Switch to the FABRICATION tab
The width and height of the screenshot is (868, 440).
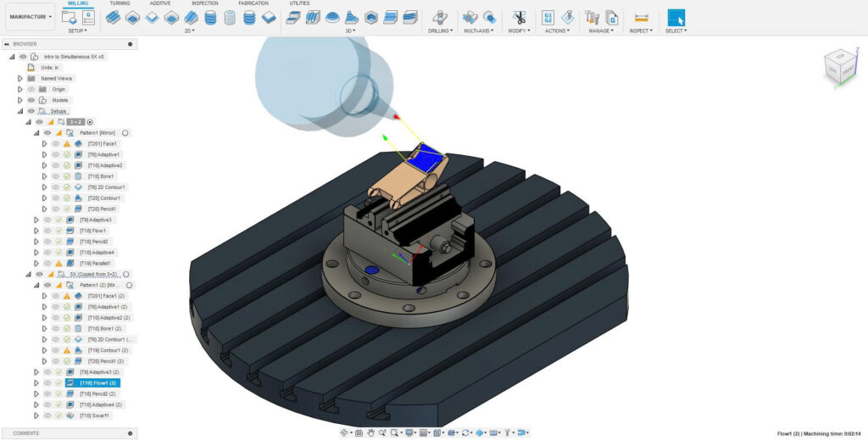coord(253,3)
